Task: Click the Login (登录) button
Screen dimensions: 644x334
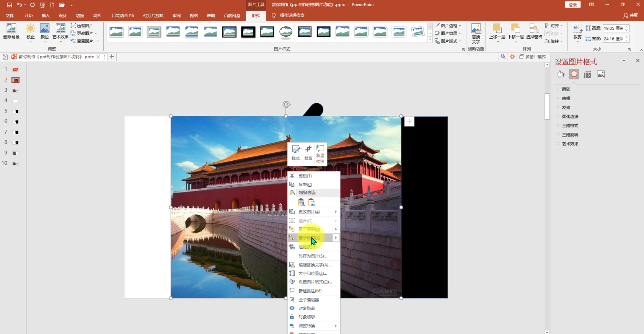Action: (573, 5)
